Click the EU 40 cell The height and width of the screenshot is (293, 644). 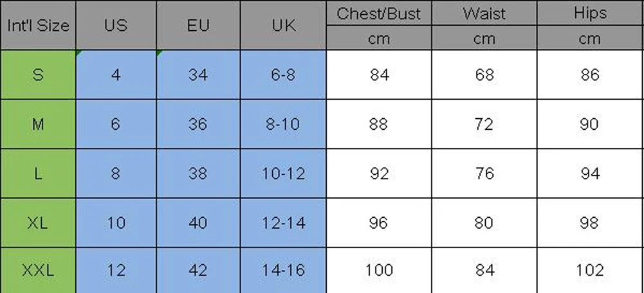198,223
